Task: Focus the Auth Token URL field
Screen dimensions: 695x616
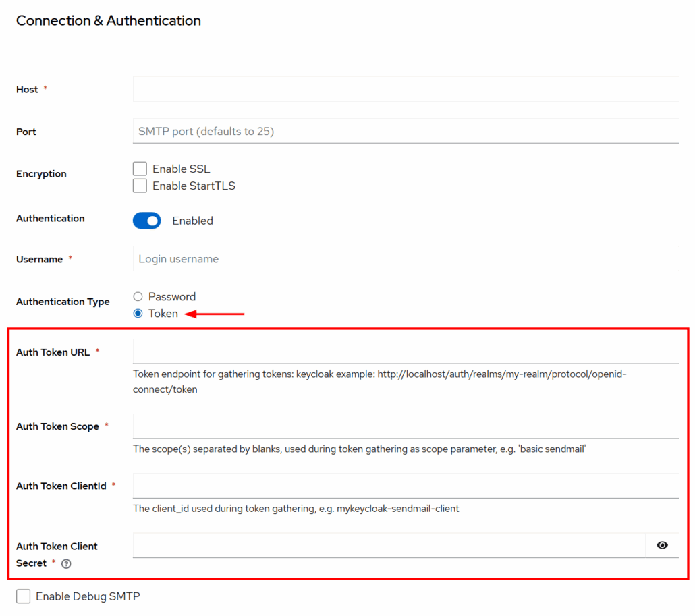Action: (406, 352)
